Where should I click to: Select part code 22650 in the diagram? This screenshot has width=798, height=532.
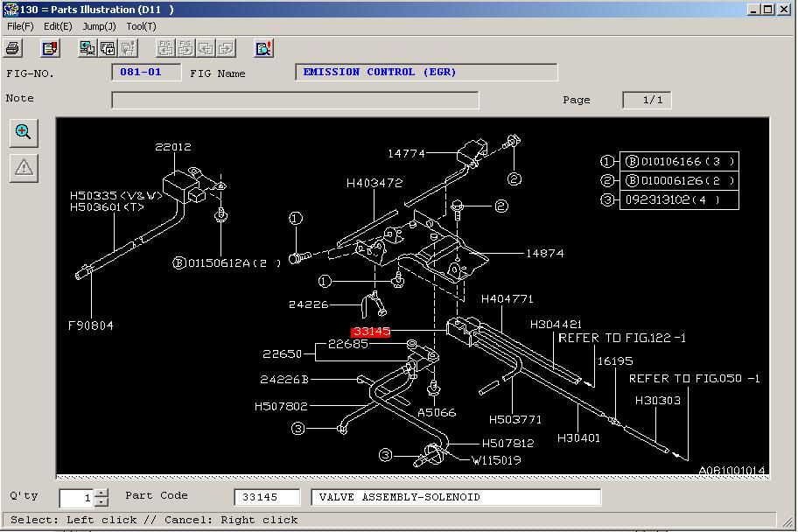pos(283,353)
